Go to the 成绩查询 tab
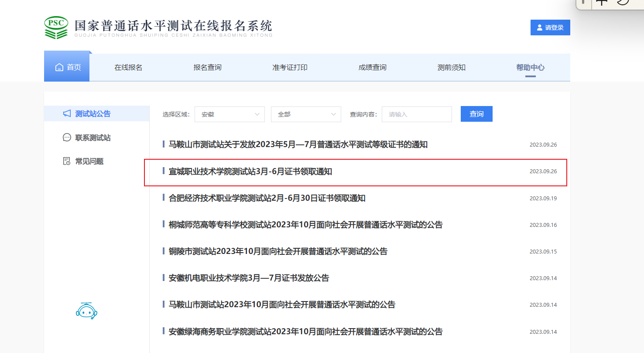This screenshot has width=644, height=353. pos(372,67)
